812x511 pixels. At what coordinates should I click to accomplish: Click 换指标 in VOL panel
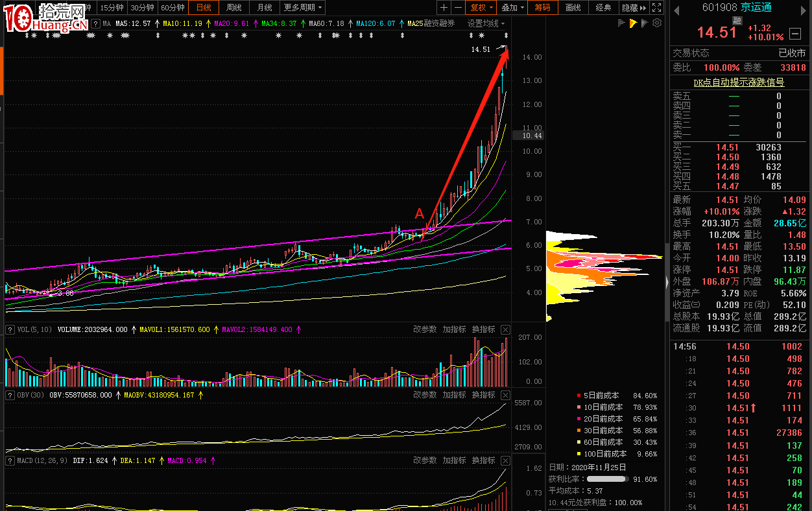(x=483, y=329)
